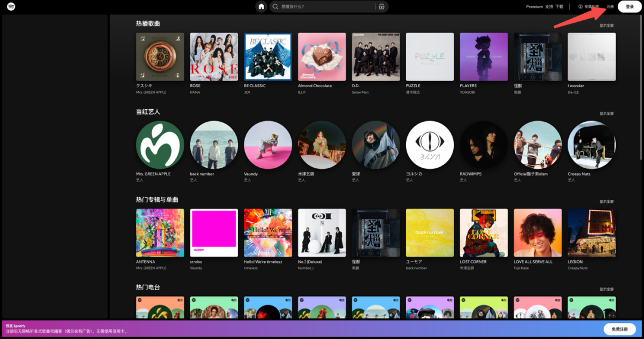Click the I wonder song title
The image size is (644, 339).
pos(576,86)
